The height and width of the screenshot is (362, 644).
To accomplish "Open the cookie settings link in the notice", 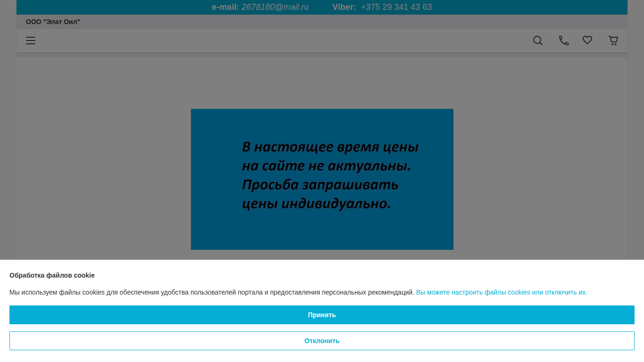I will (502, 292).
